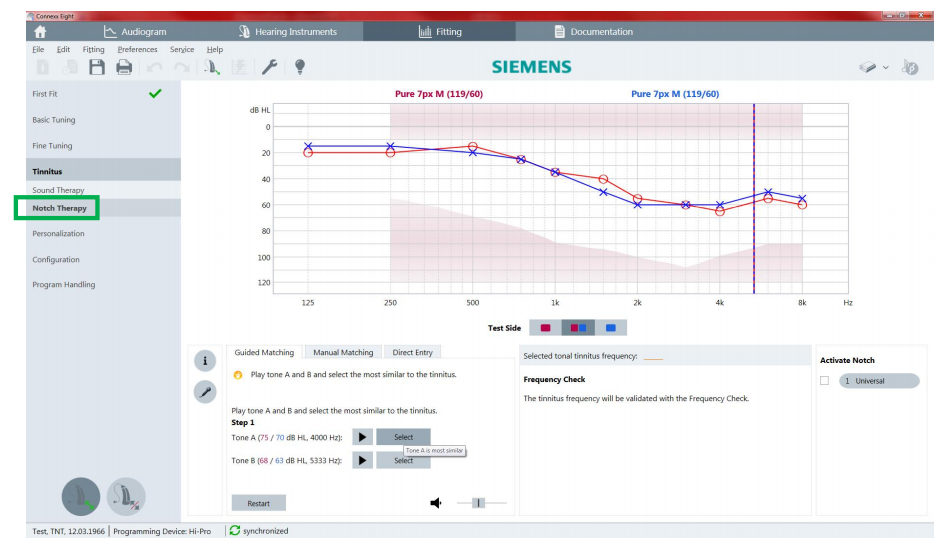The height and width of the screenshot is (551, 945).
Task: Click the speaker volume icon
Action: click(436, 503)
